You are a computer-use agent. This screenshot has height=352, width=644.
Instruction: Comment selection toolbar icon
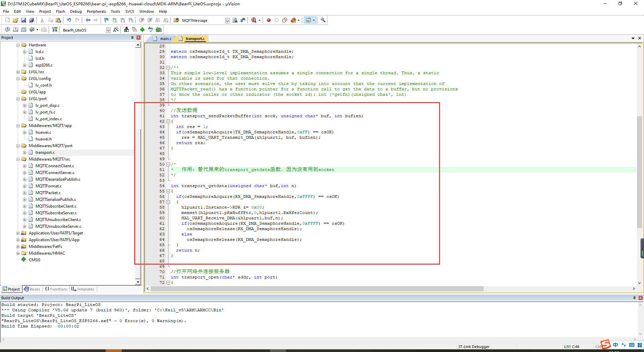point(158,20)
